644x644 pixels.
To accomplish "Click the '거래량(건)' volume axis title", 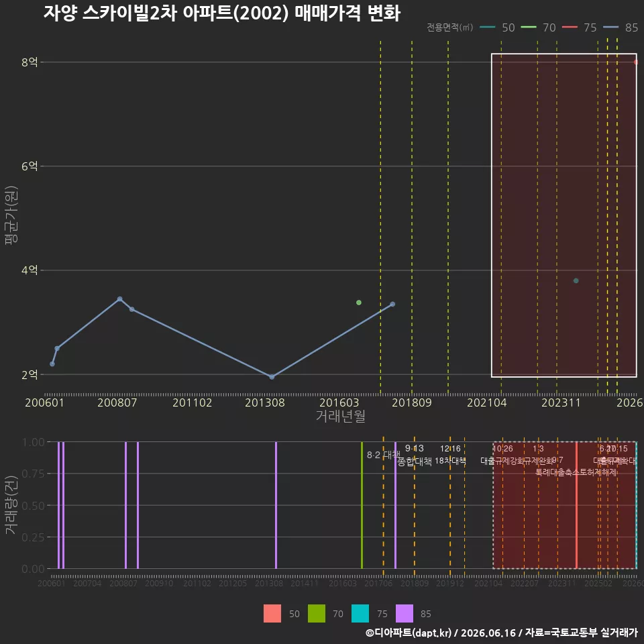I will (x=11, y=505).
